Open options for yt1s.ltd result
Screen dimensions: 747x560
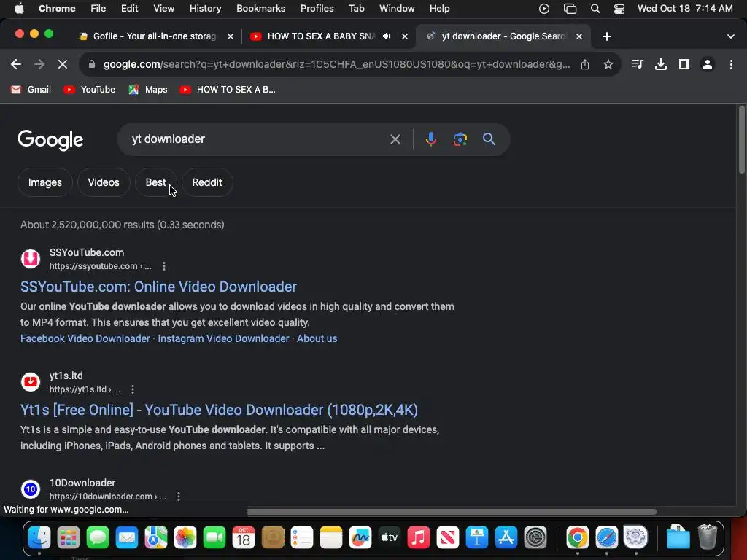tap(133, 389)
